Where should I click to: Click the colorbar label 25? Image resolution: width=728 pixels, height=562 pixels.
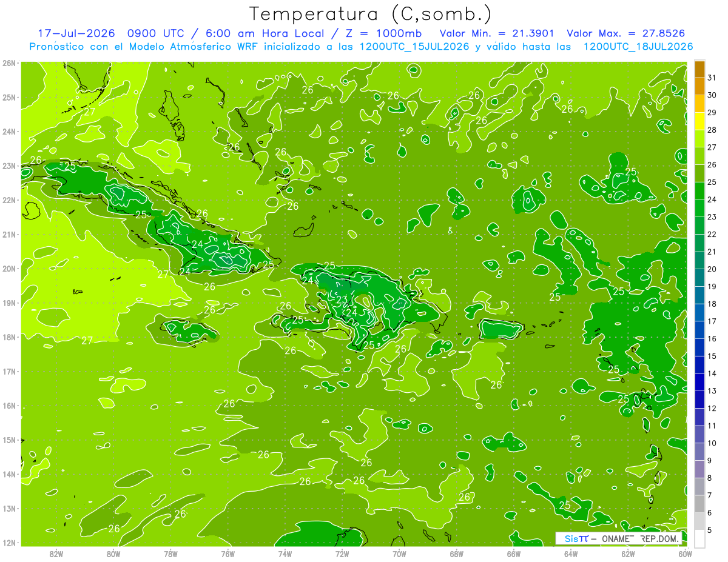coord(712,182)
